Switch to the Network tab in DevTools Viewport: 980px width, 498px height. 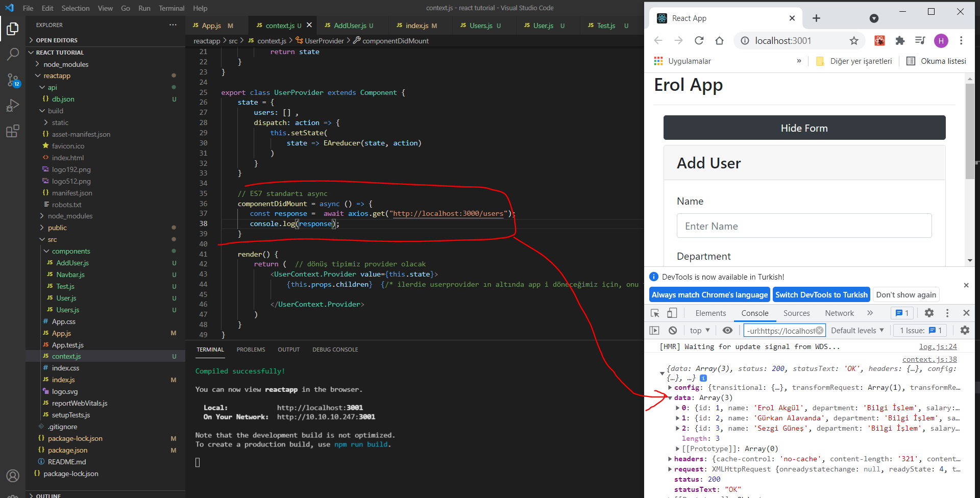point(839,313)
